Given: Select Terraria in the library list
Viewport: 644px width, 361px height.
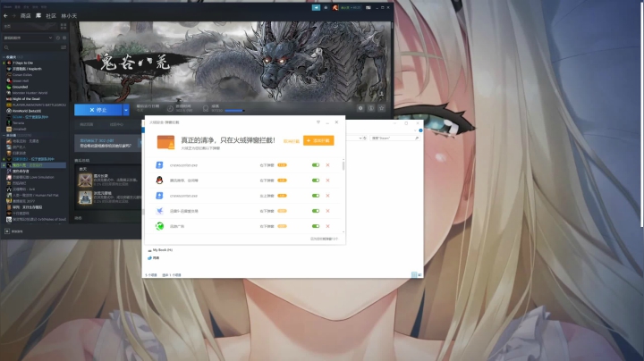Looking at the screenshot, I should point(19,123).
